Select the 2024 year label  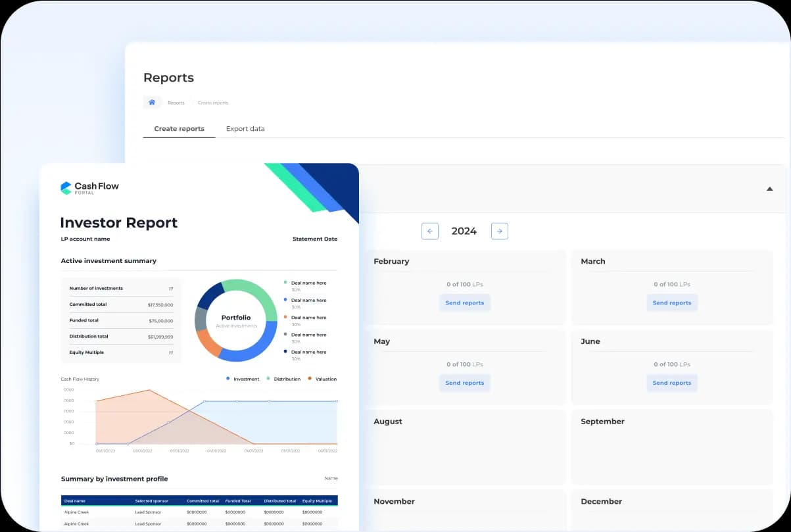click(464, 231)
